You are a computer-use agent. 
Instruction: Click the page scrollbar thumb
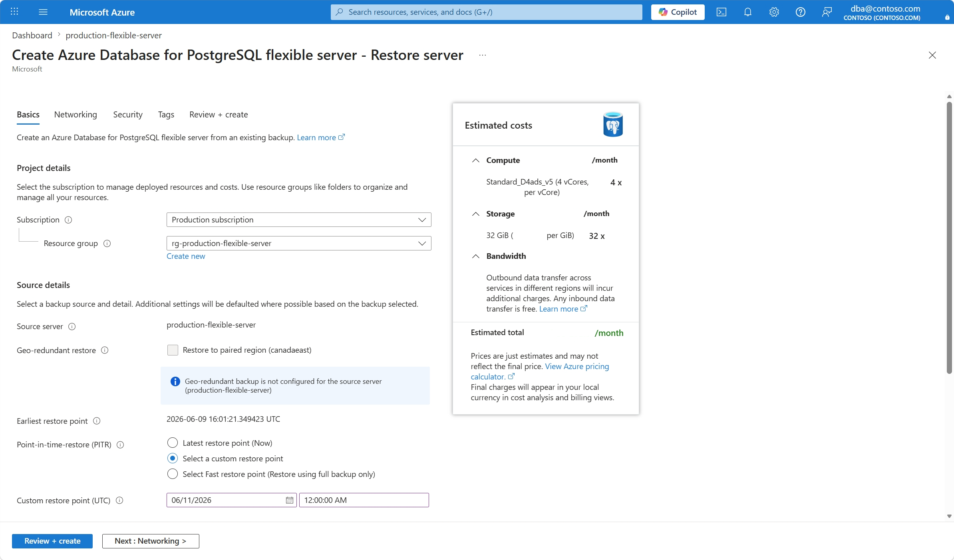point(949,238)
